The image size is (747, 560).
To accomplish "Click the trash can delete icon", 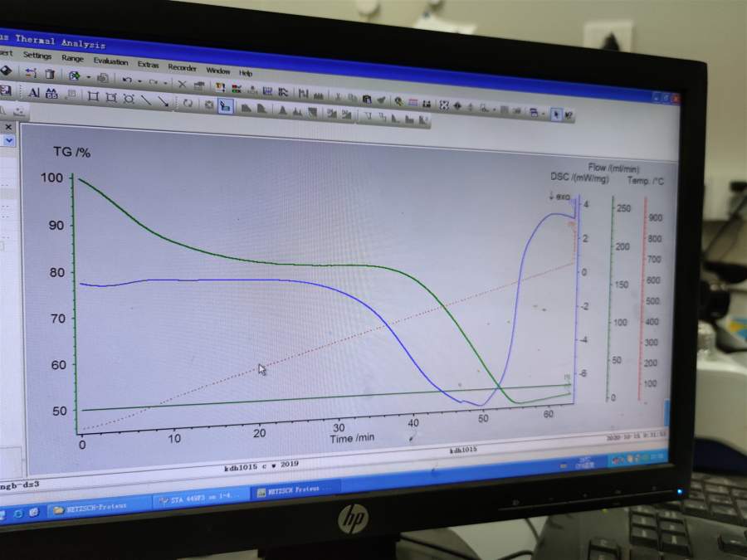I will [x=50, y=73].
